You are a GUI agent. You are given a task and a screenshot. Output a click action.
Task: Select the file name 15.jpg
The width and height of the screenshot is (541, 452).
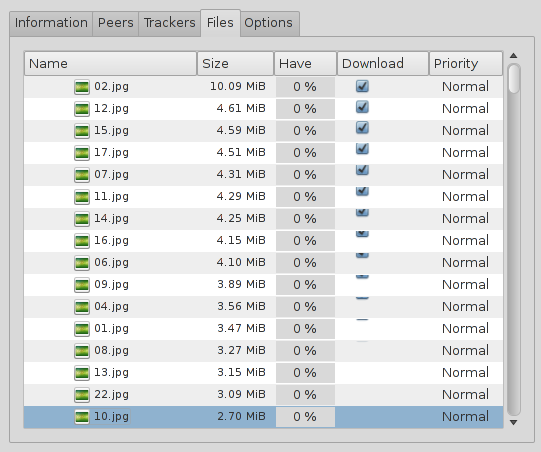[111, 131]
